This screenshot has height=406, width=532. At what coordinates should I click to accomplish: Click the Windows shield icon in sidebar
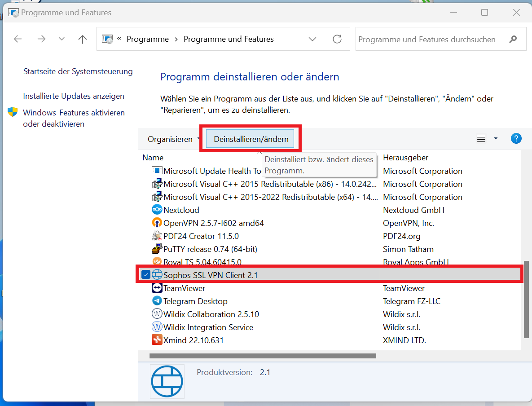tap(13, 112)
